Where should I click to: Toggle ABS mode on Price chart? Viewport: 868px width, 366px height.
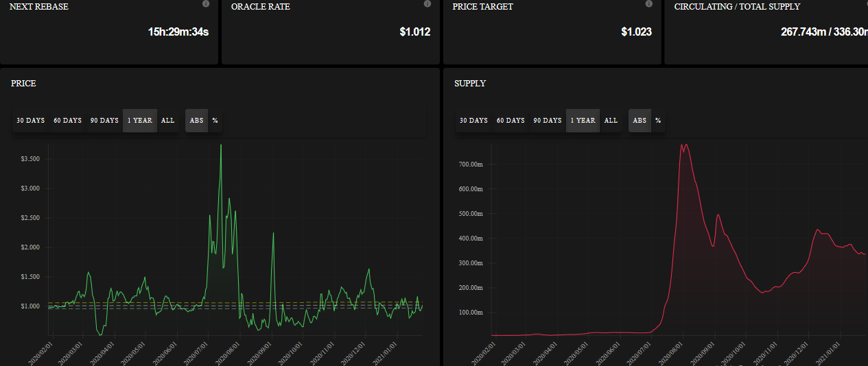[x=197, y=121]
